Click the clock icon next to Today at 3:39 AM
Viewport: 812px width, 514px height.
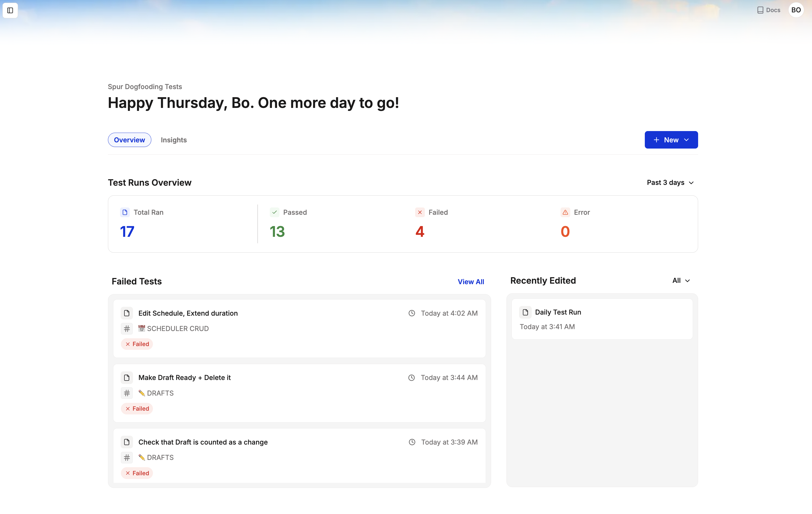[x=412, y=442]
